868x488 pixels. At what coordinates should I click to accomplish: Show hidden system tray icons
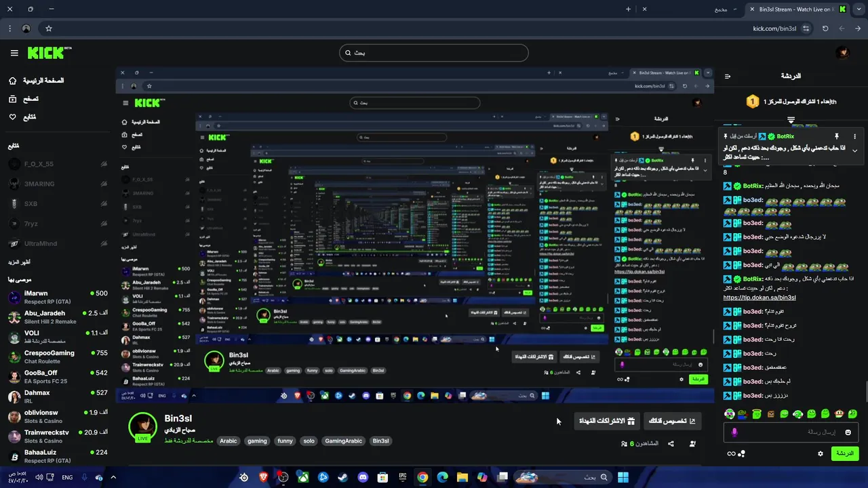113,477
